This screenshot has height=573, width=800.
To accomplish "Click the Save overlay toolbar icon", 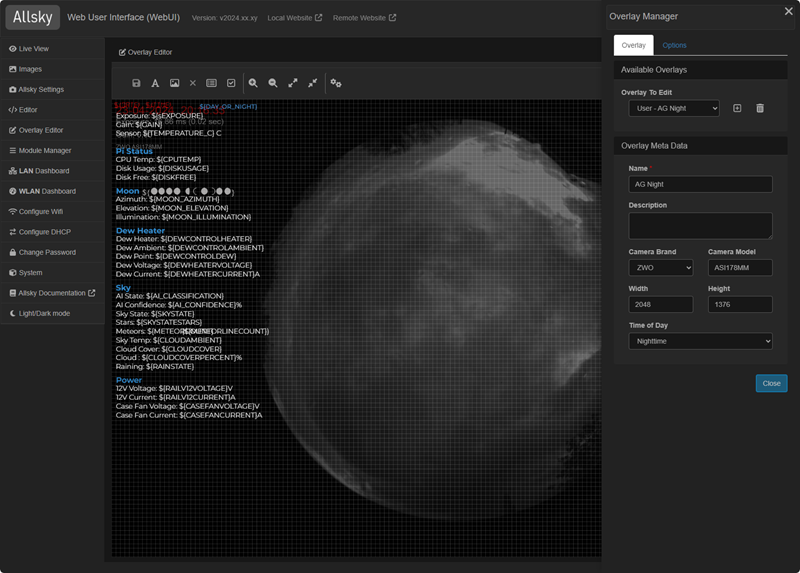I will (x=136, y=83).
